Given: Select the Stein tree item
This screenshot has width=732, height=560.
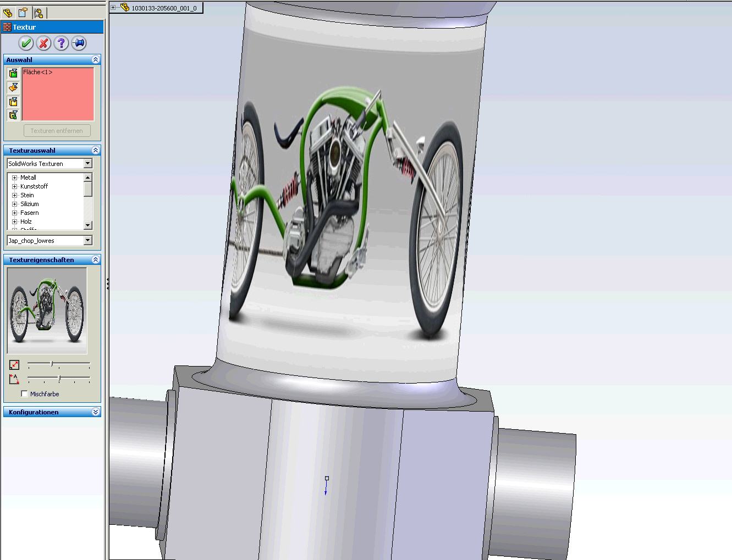Looking at the screenshot, I should 27,195.
